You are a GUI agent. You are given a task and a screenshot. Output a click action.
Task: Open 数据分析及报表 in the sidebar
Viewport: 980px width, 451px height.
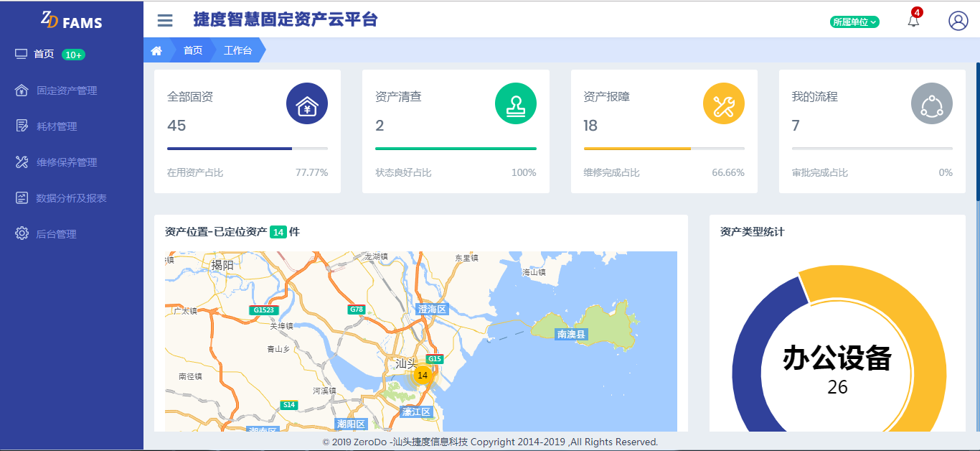click(x=71, y=198)
